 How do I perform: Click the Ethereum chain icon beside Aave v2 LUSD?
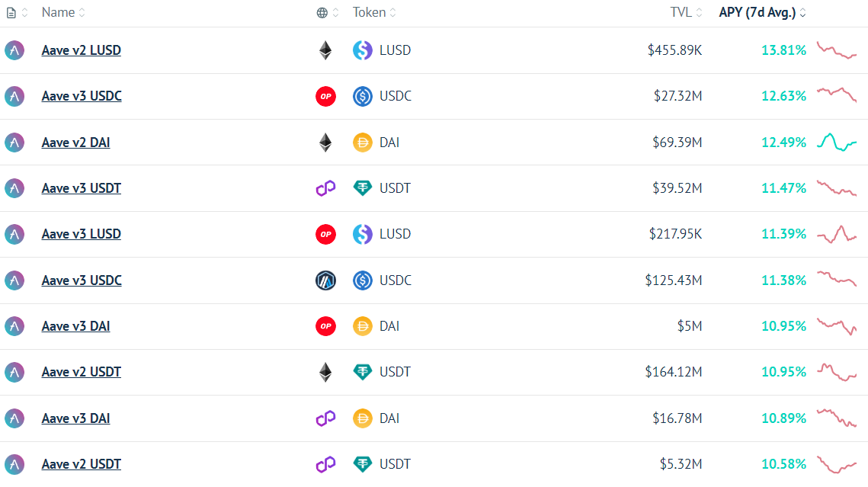(325, 50)
